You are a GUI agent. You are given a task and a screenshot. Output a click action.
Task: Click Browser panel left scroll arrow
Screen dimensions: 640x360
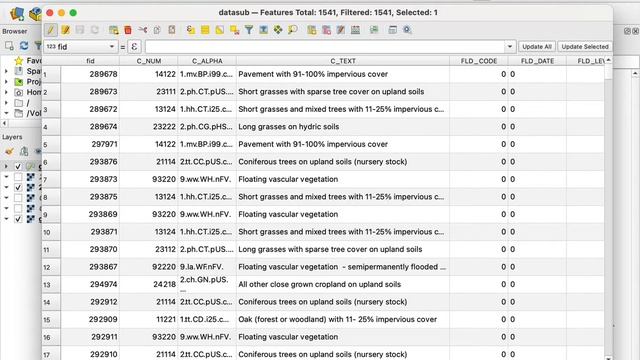(4, 123)
